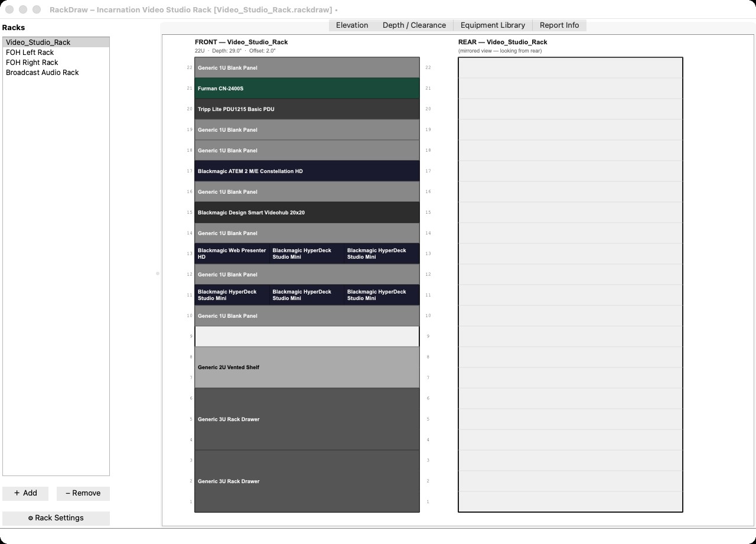Select the blank panel at U16

(x=307, y=192)
